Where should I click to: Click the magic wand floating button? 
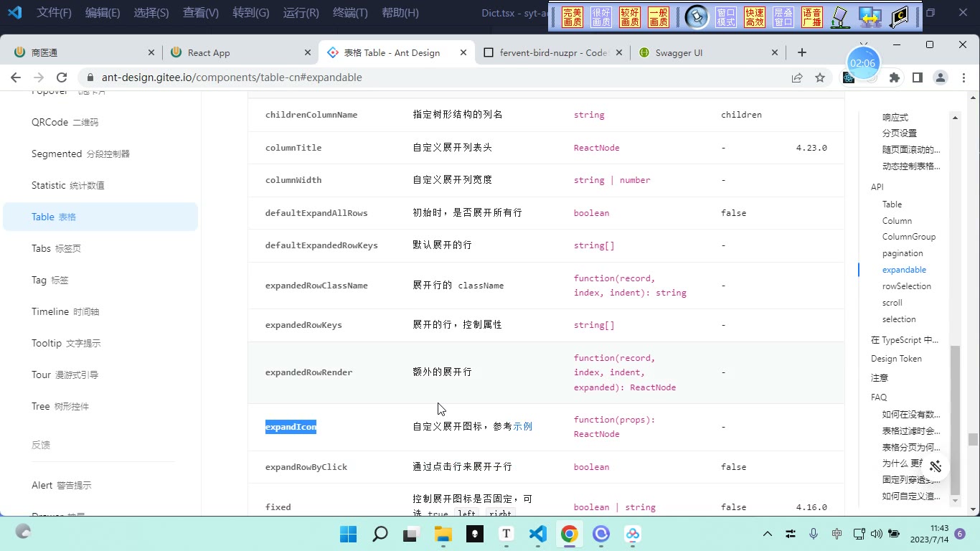tap(936, 466)
